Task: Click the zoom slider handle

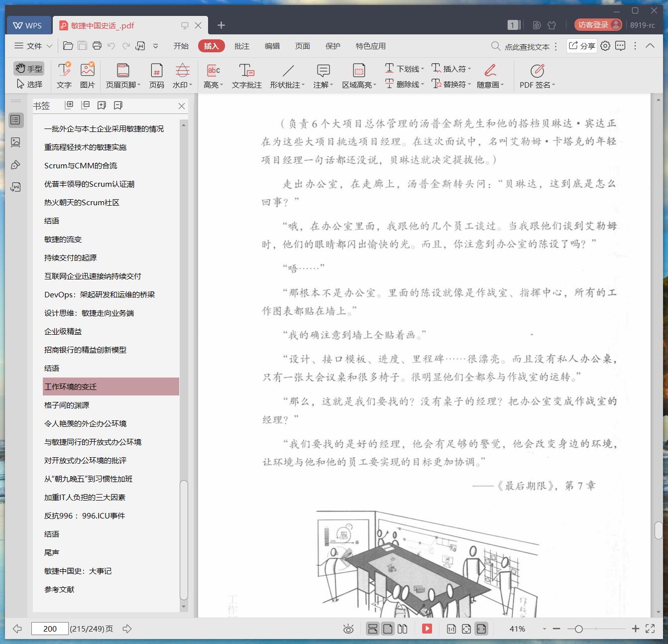Action: (x=578, y=629)
